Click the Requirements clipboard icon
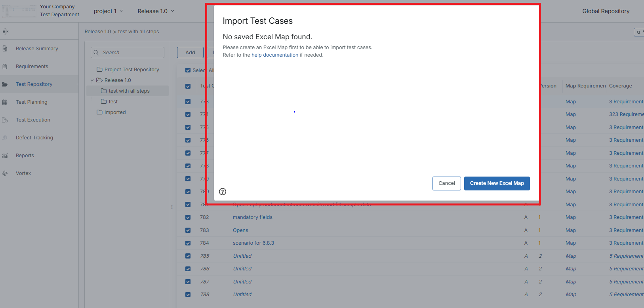The height and width of the screenshot is (308, 644). tap(5, 67)
